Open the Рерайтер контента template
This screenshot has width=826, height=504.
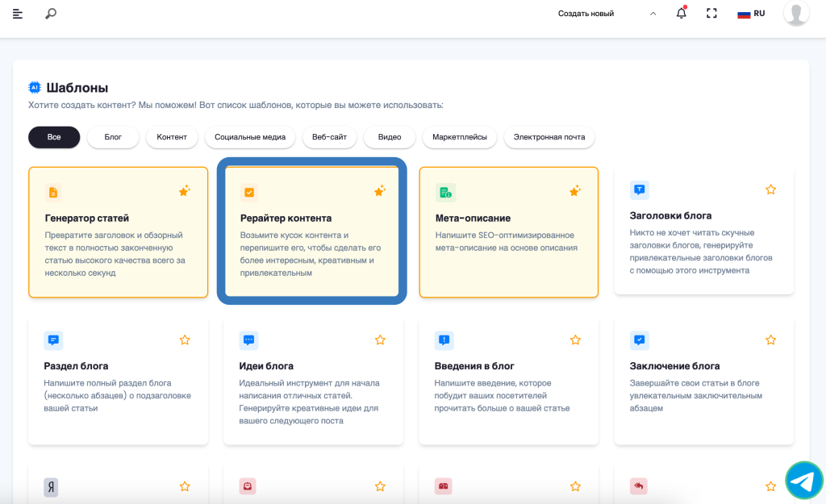coord(312,231)
